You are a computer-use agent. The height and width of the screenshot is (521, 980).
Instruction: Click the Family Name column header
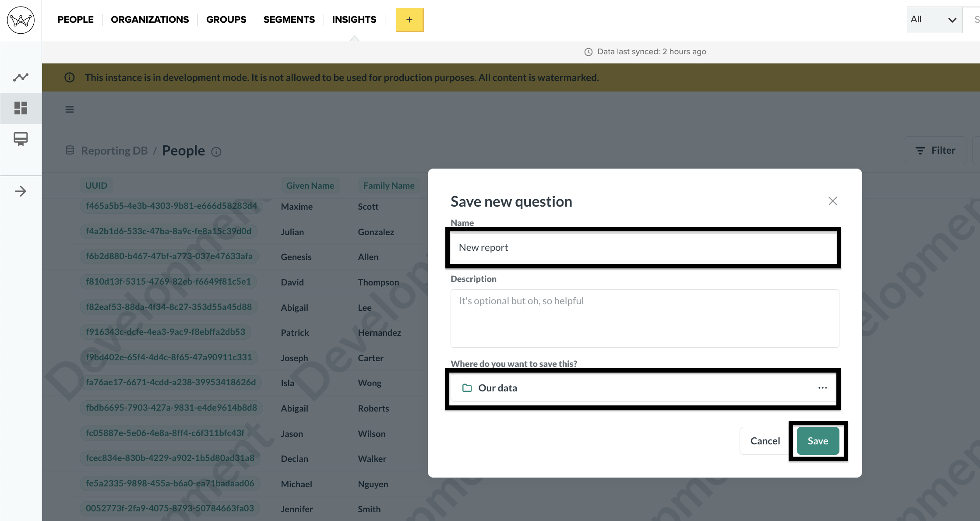[x=389, y=186]
